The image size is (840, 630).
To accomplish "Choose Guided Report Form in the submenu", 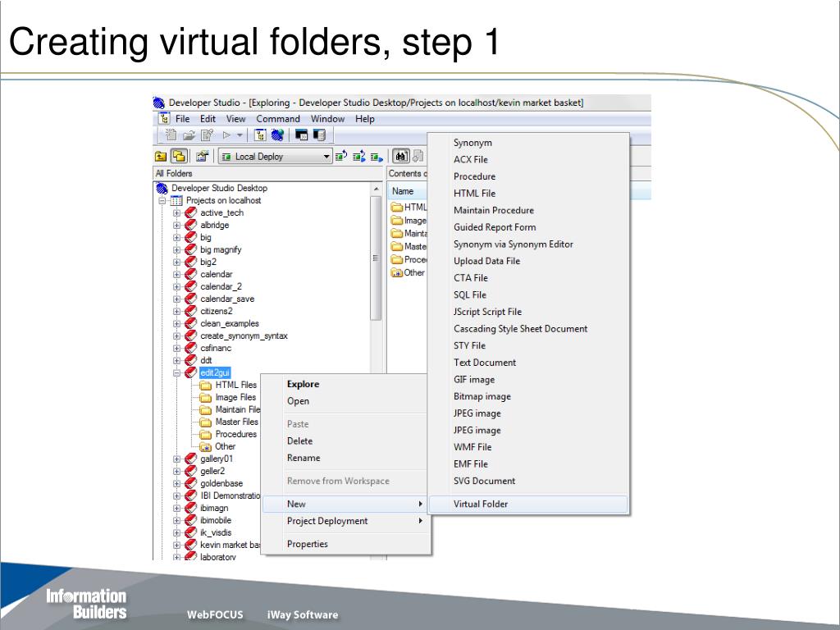I will [x=529, y=227].
